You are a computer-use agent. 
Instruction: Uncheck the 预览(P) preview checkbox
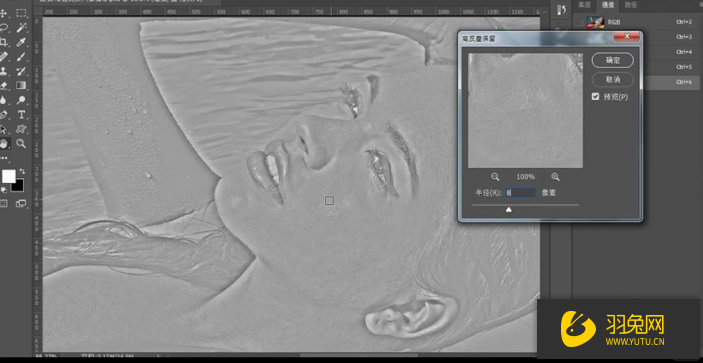point(595,96)
